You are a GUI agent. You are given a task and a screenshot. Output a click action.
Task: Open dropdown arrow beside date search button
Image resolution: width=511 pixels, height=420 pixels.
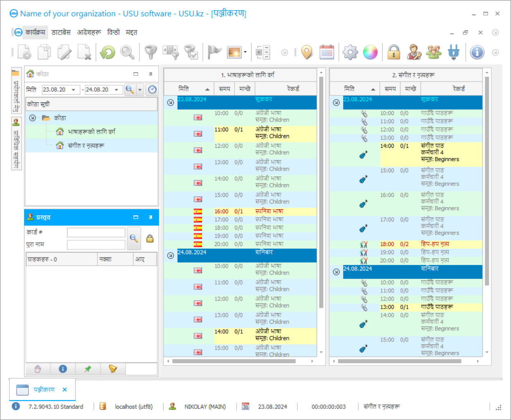[140, 90]
